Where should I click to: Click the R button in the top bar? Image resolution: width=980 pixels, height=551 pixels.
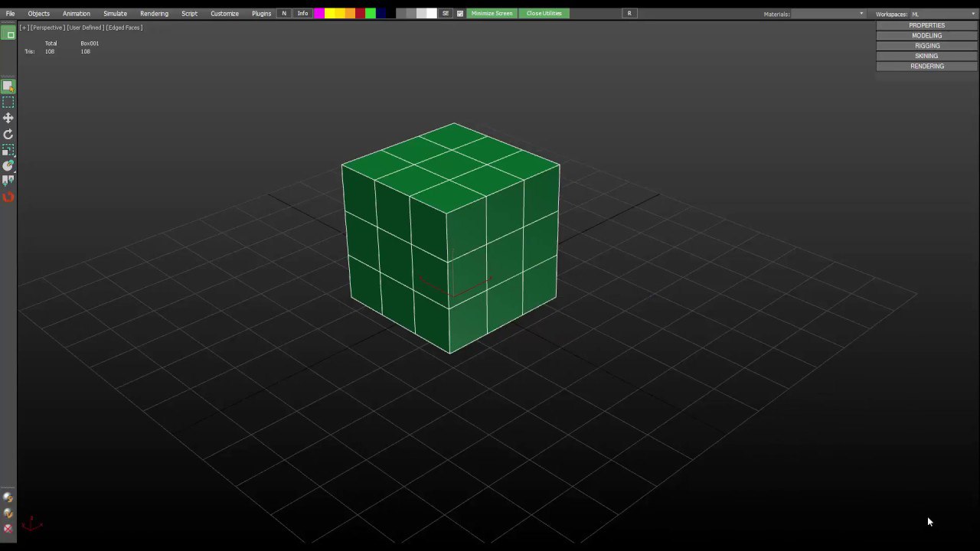[629, 14]
